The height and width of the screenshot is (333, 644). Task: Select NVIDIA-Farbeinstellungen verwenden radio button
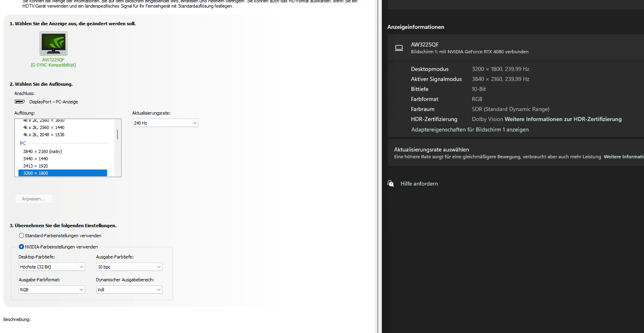click(21, 247)
